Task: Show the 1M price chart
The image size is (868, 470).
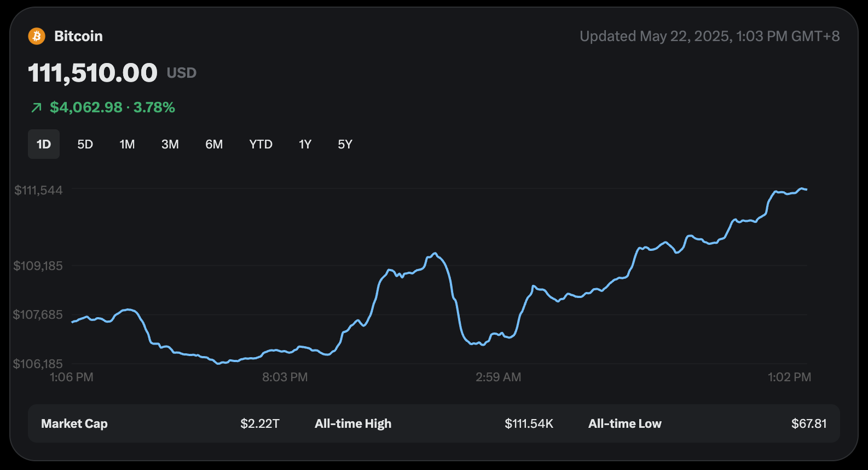Action: tap(127, 144)
